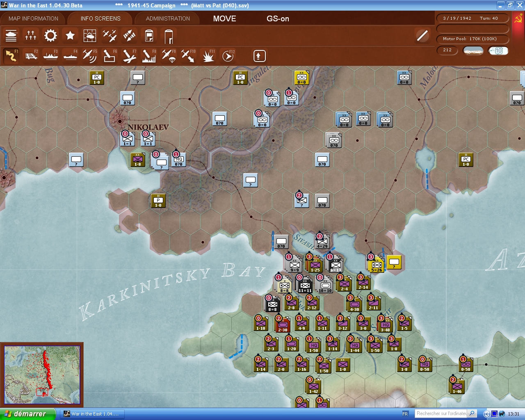Select the HQ unit east of Nikolaev
525x420 pixels.
tap(179, 159)
